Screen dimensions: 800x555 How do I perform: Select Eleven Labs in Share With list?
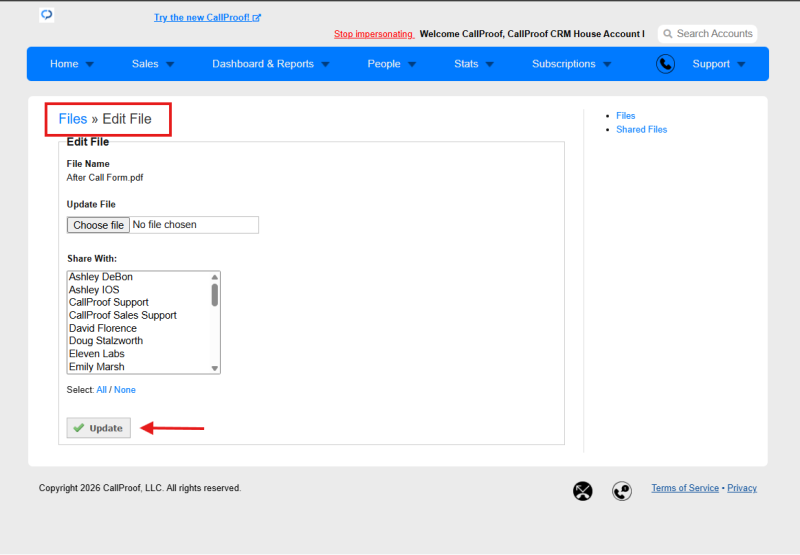(138, 354)
